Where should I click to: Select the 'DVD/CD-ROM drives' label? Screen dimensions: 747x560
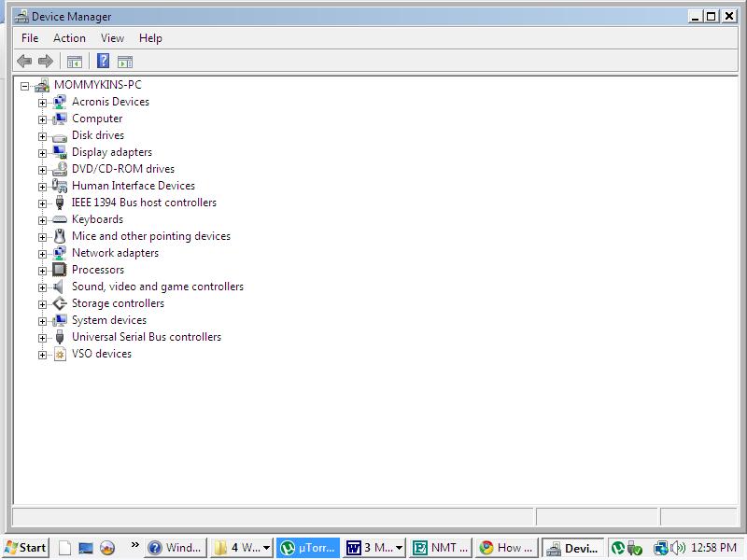pyautogui.click(x=123, y=169)
